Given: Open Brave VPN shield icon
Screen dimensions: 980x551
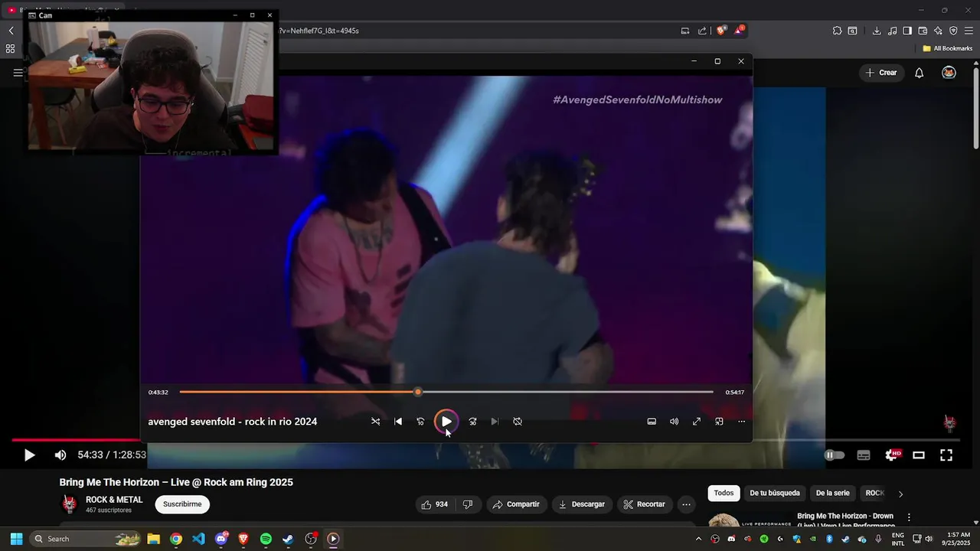Looking at the screenshot, I should tap(953, 31).
